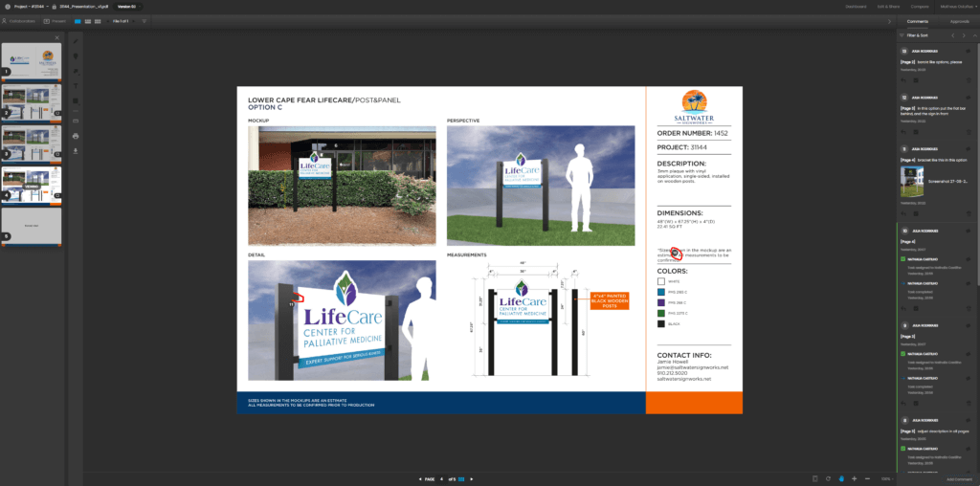Reply to comment 13
Viewport: 980px width, 486px height.
click(x=903, y=80)
